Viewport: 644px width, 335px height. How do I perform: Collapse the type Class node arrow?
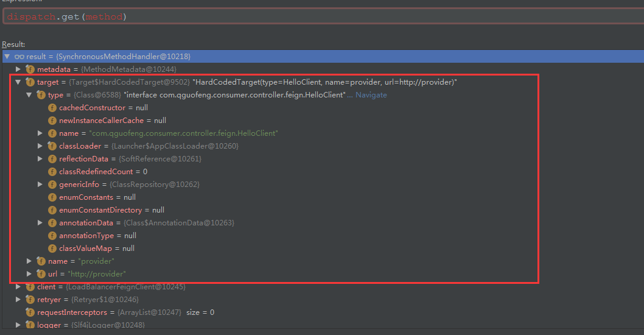29,94
